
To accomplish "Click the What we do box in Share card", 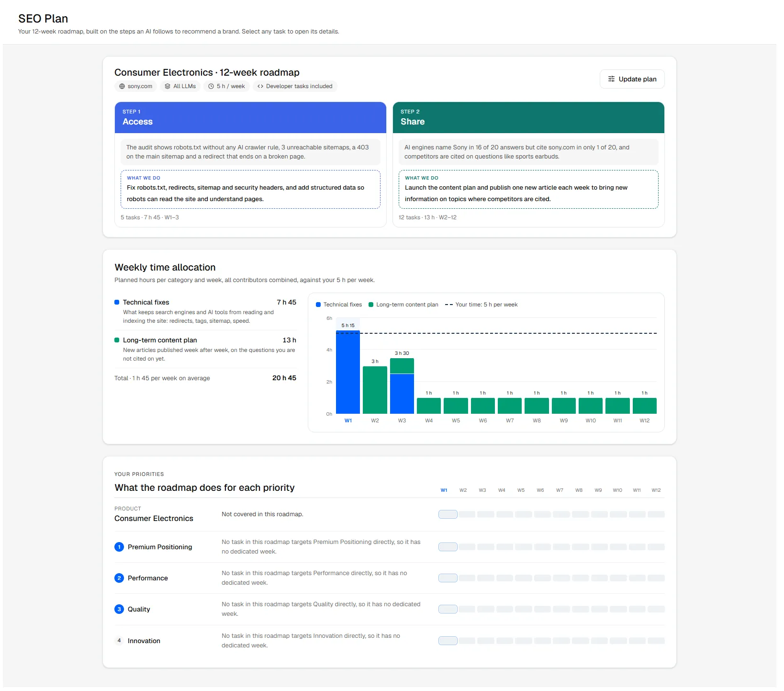I will (x=528, y=189).
